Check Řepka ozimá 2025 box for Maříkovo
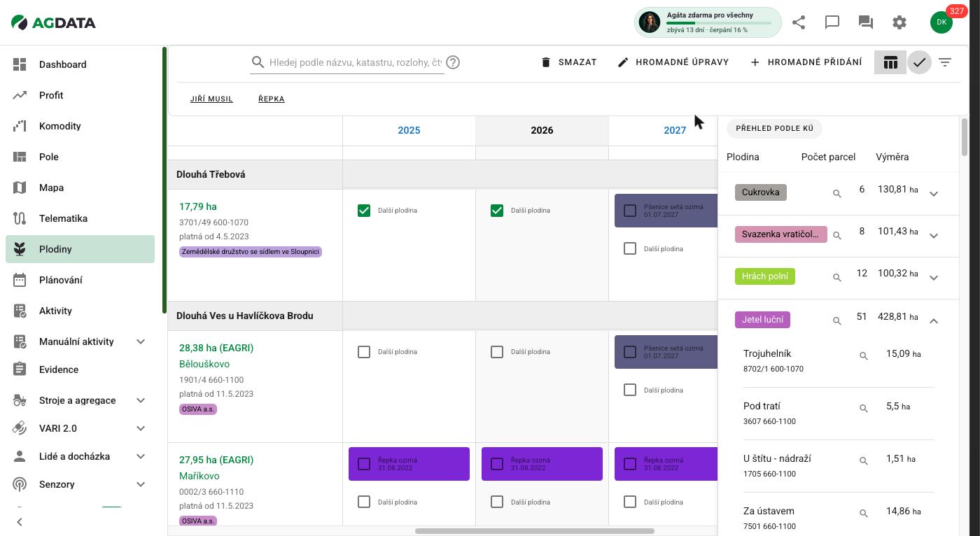The width and height of the screenshot is (980, 536). click(364, 464)
